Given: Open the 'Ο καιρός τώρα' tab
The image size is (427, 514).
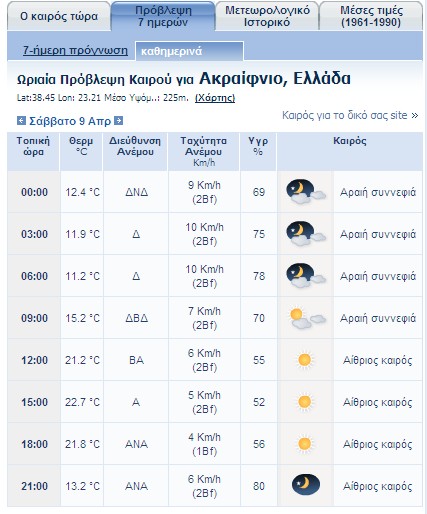Looking at the screenshot, I should pos(59,16).
